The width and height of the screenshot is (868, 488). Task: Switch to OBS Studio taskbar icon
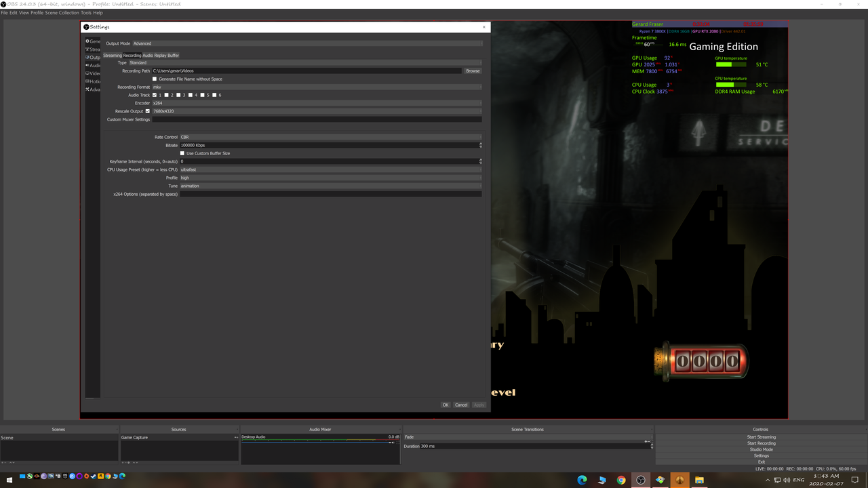(x=641, y=480)
